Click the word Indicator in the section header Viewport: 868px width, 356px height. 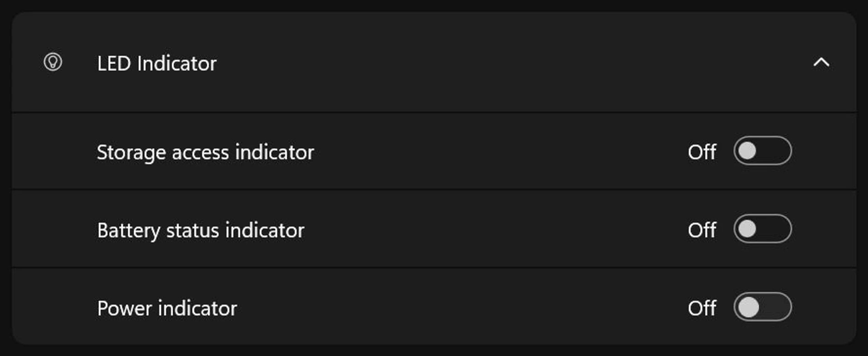point(177,63)
